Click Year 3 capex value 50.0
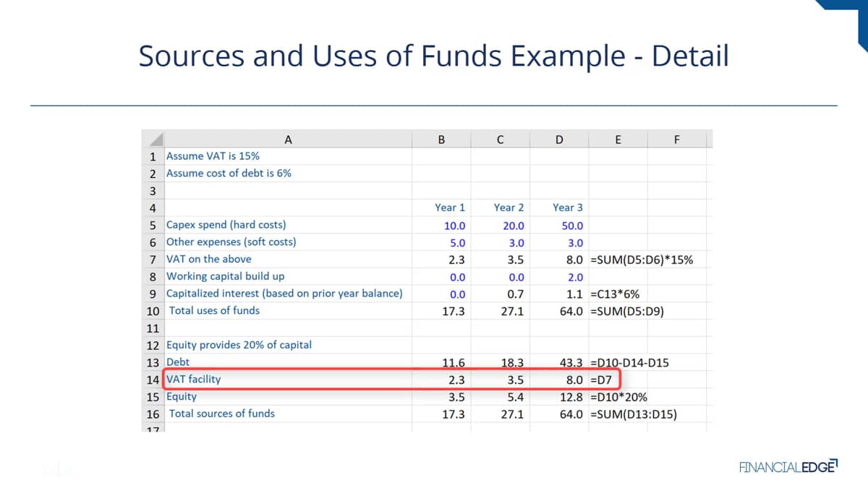Image resolution: width=868 pixels, height=488 pixels. (x=572, y=226)
